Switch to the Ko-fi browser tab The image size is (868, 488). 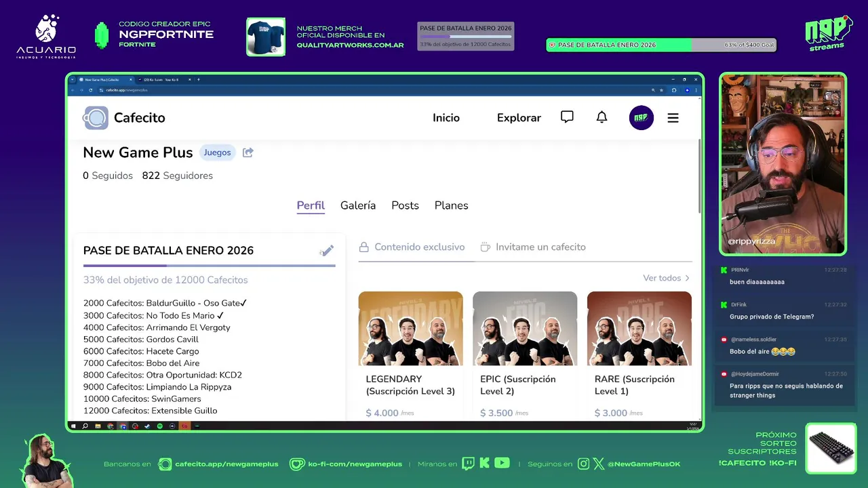coord(163,79)
